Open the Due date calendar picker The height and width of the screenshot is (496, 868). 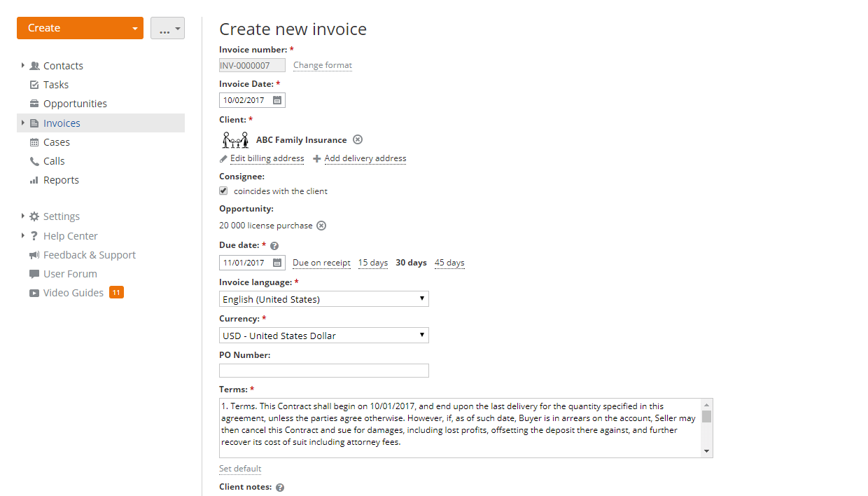pos(276,262)
